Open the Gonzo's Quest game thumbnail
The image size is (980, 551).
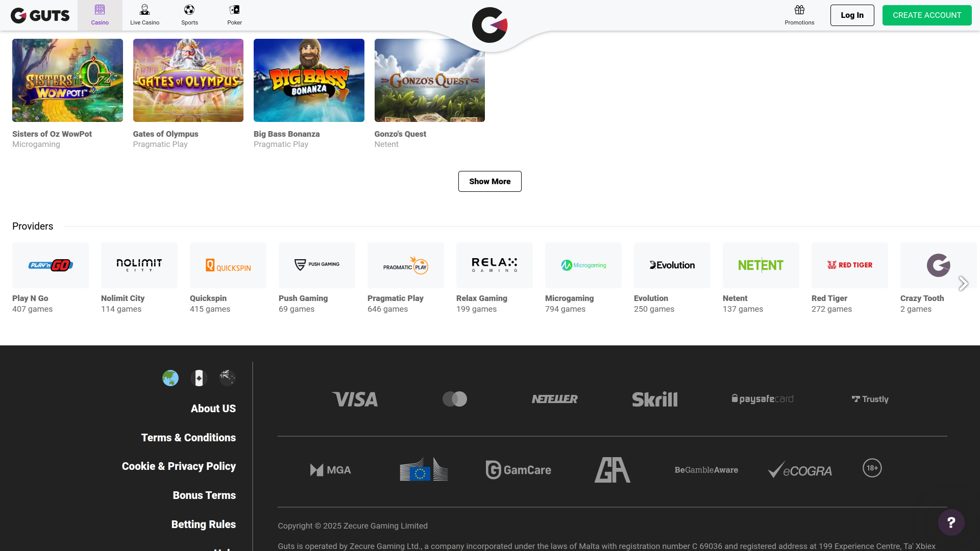429,80
